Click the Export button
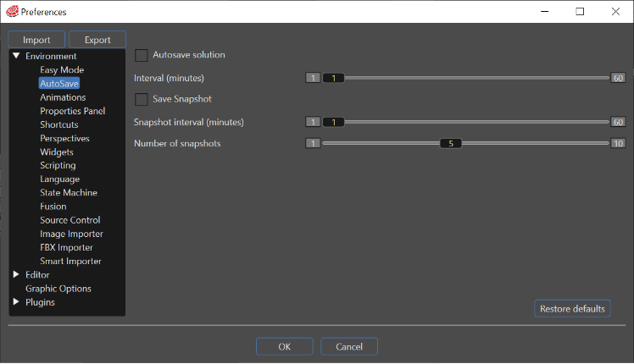Screen dimensions: 634x364 coord(97,40)
